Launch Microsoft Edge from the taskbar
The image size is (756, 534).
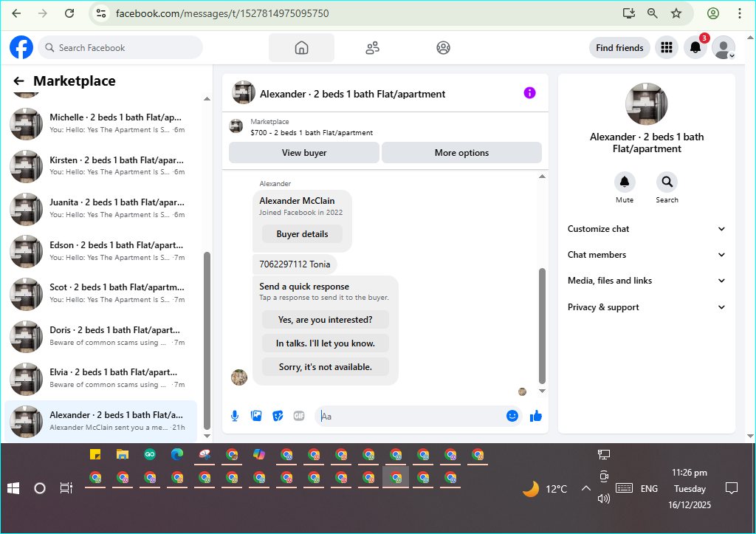pyautogui.click(x=177, y=454)
